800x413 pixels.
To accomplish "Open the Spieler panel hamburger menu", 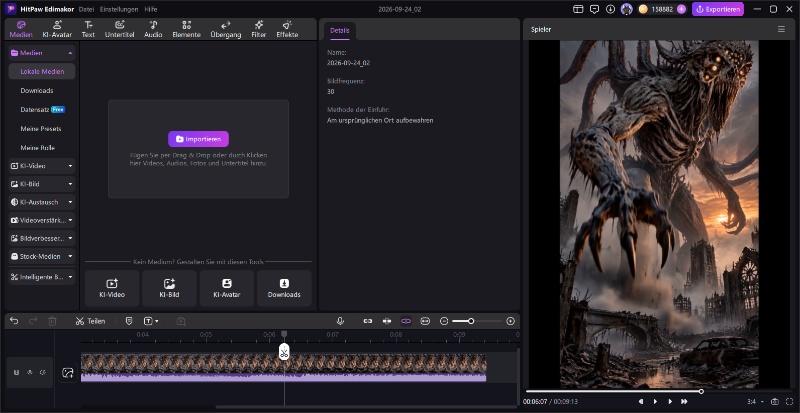I will [781, 30].
